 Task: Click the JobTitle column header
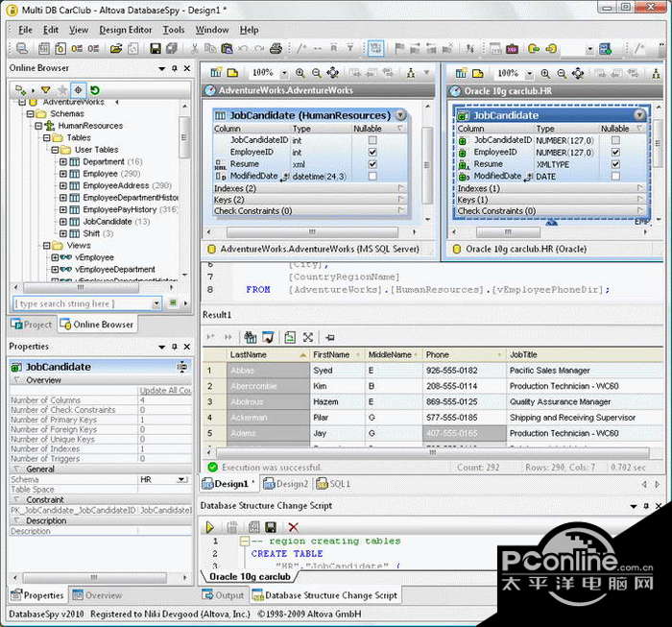[585, 355]
